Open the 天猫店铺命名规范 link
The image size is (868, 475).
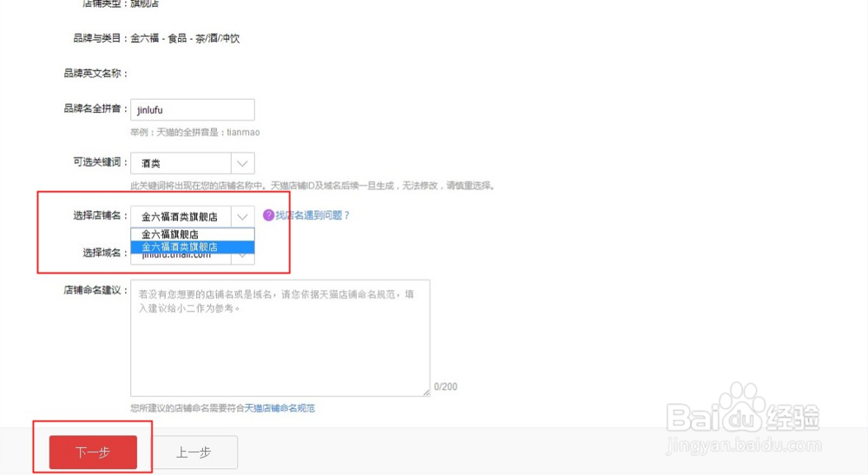[x=279, y=408]
